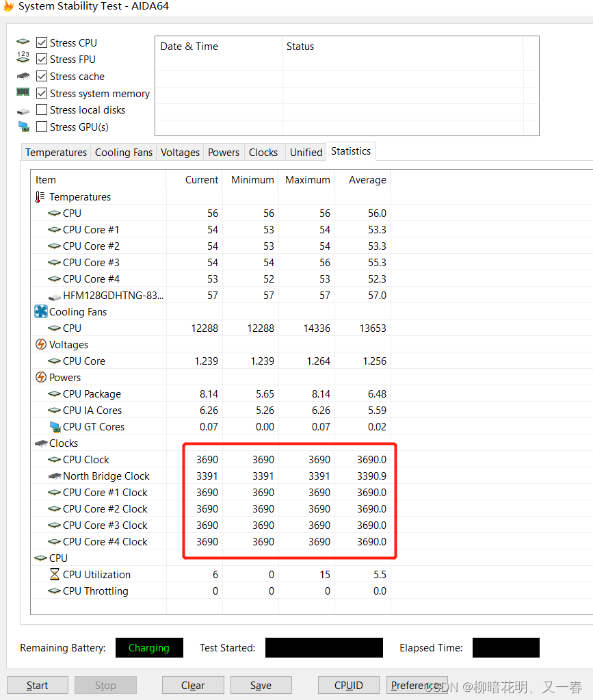593x700 pixels.
Task: Select the CPU Core #2 temperature row
Action: tap(211, 246)
